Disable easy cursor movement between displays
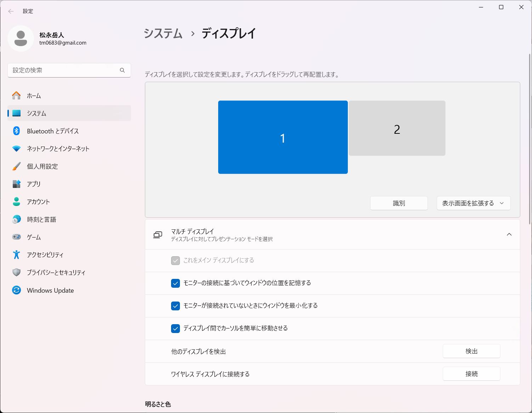The image size is (532, 413). tap(175, 328)
